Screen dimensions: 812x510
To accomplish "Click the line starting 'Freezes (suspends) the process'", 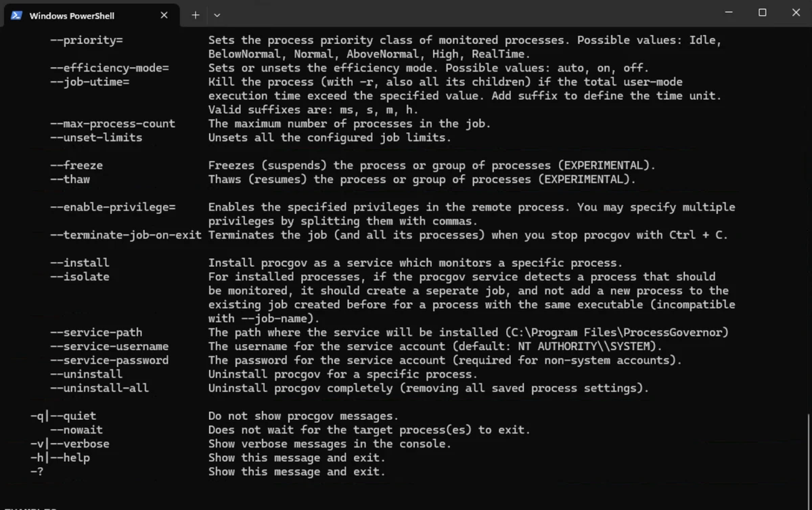I will click(x=432, y=165).
